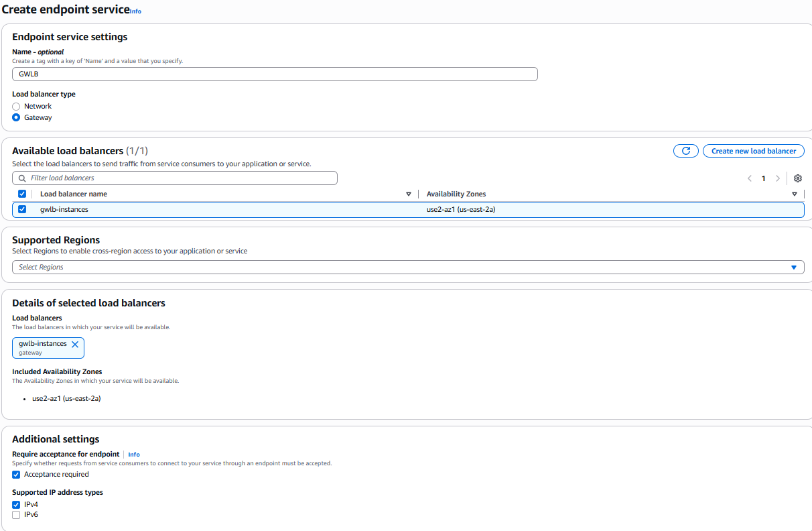Viewport: 812px width, 531px height.
Task: Open Info link for Require acceptance
Action: pos(134,455)
